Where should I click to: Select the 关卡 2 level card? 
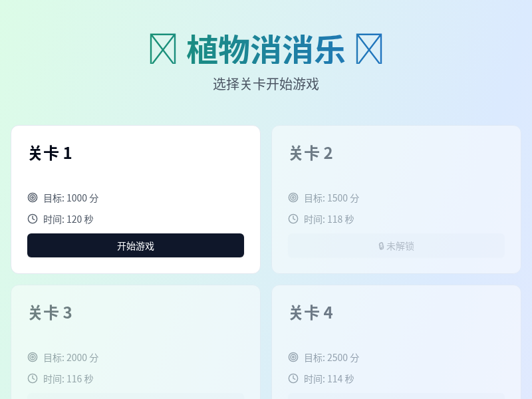[396, 199]
